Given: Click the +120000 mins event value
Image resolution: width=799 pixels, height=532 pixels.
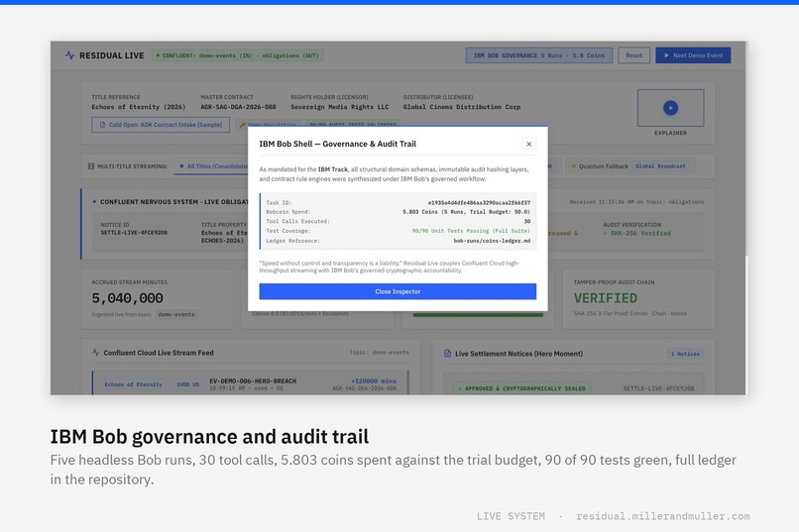Looking at the screenshot, I should coord(374,380).
